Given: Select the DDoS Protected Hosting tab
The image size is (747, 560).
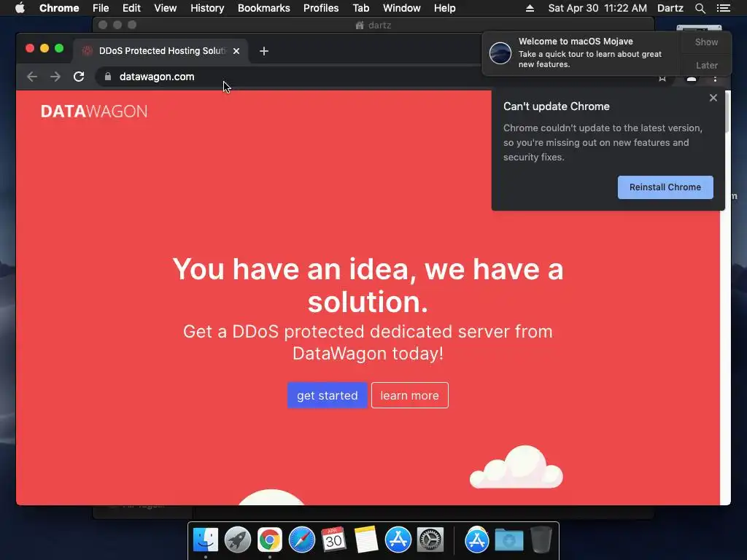Looking at the screenshot, I should click(x=160, y=51).
